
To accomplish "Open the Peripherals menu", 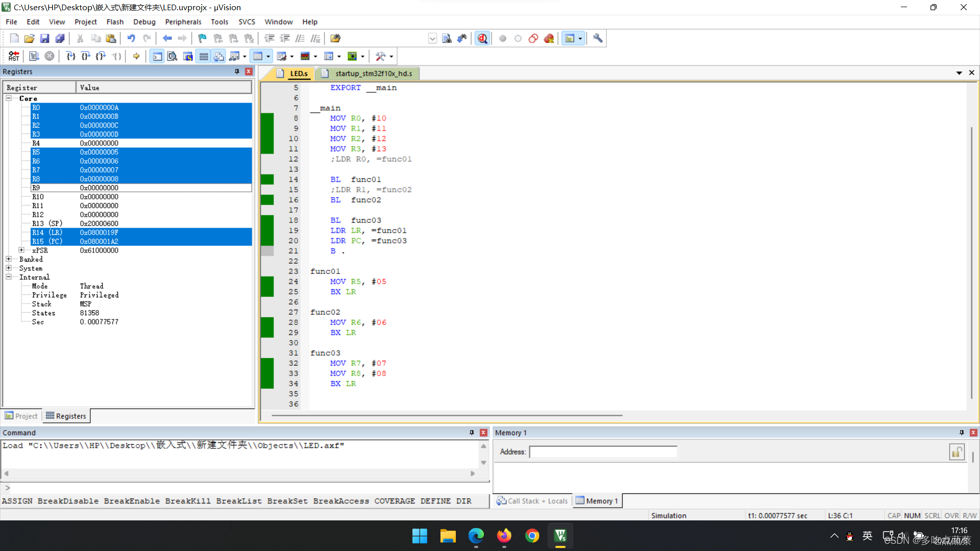I will click(181, 21).
